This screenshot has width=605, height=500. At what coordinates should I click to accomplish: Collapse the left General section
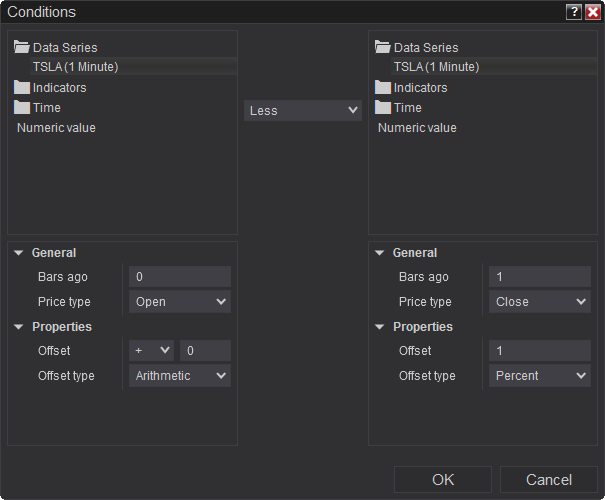(19, 253)
